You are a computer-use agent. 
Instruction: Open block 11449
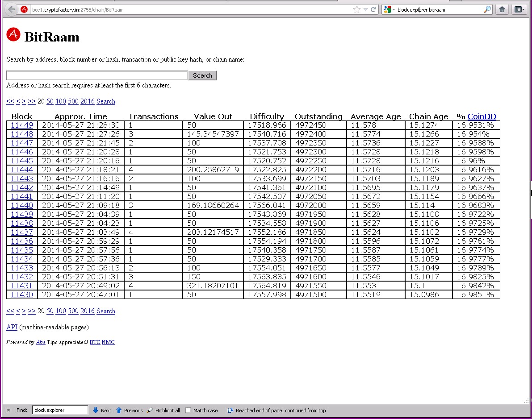tap(22, 125)
